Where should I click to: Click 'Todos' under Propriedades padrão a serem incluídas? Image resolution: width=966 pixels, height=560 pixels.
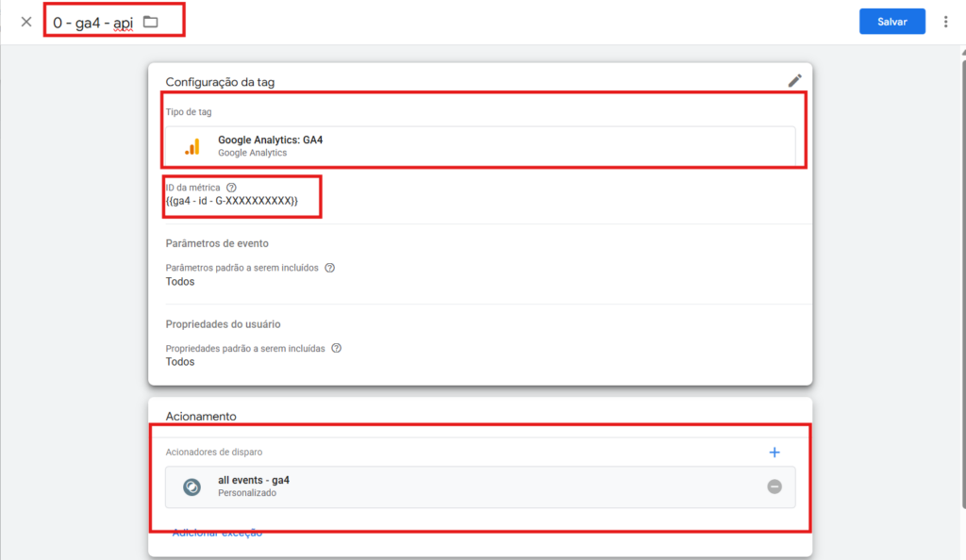coord(180,362)
